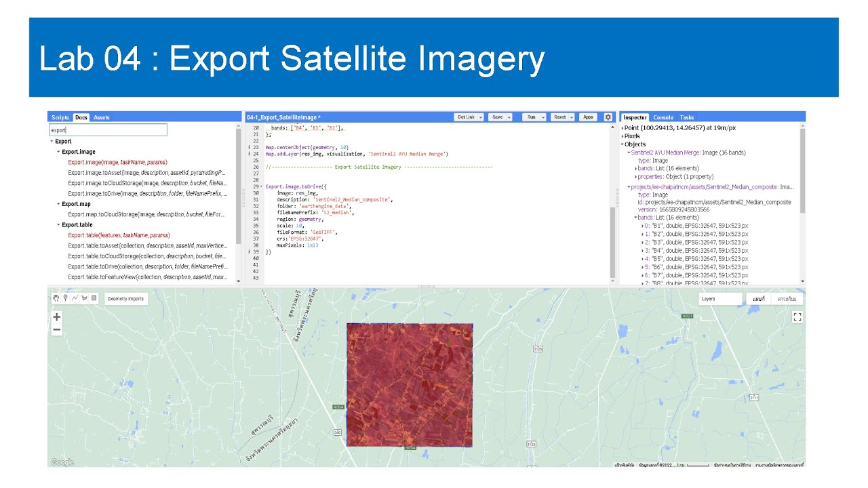Open Export.table(features, taskName, params) entry

tap(119, 235)
